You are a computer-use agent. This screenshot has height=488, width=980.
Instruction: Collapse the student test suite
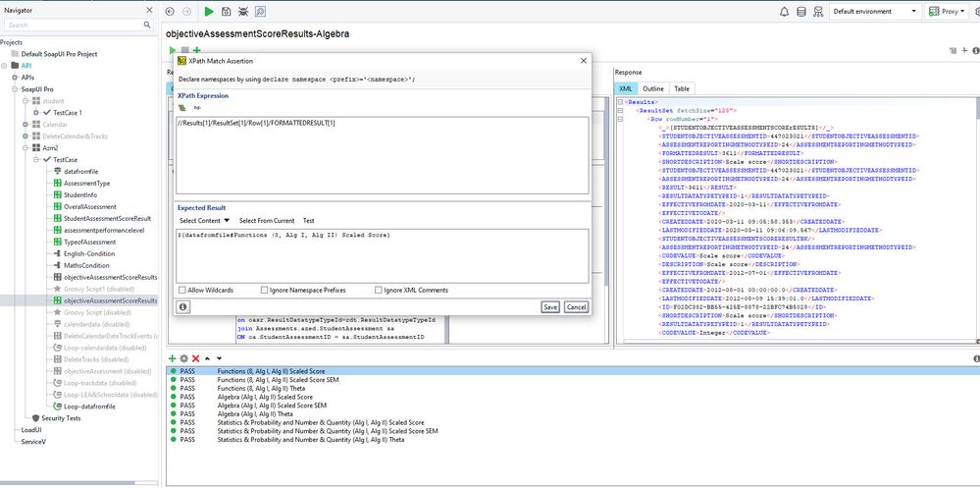point(26,101)
